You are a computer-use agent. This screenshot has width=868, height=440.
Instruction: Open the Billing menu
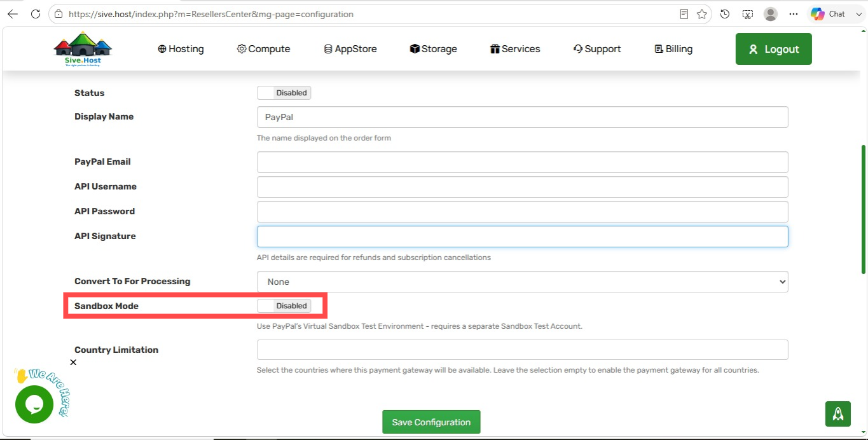pyautogui.click(x=673, y=49)
